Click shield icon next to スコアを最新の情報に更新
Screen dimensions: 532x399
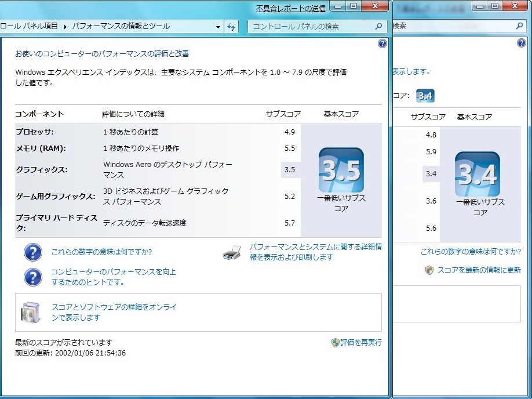(x=429, y=270)
